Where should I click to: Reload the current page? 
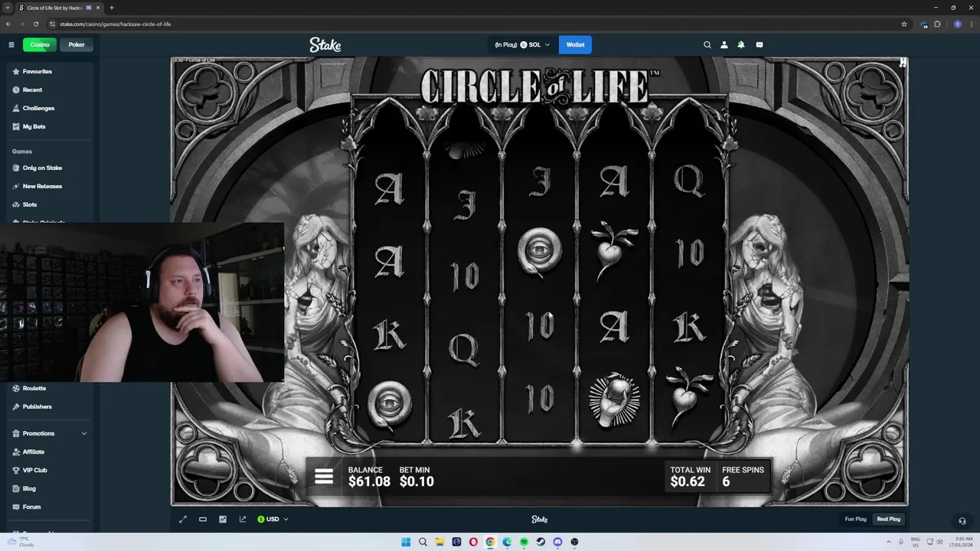[x=36, y=24]
